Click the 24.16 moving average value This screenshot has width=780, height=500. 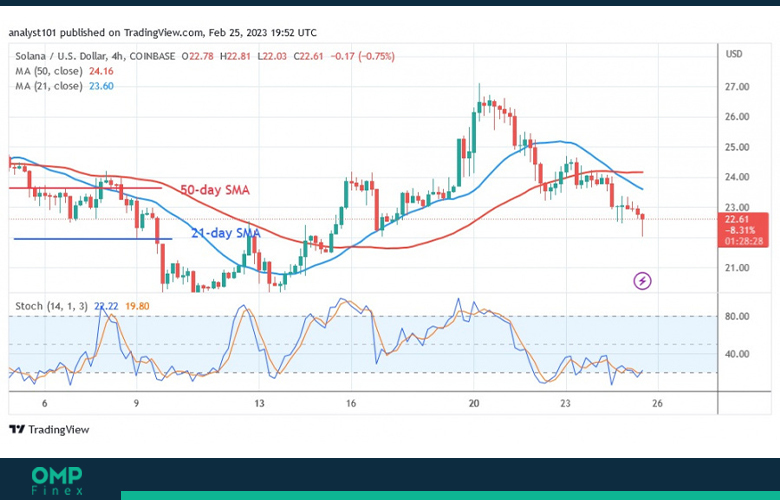(101, 71)
